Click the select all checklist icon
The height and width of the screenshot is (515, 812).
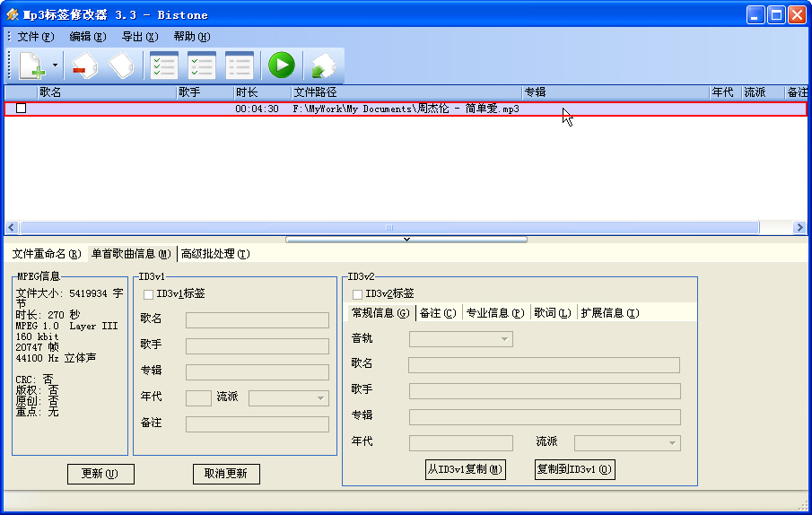pyautogui.click(x=163, y=65)
